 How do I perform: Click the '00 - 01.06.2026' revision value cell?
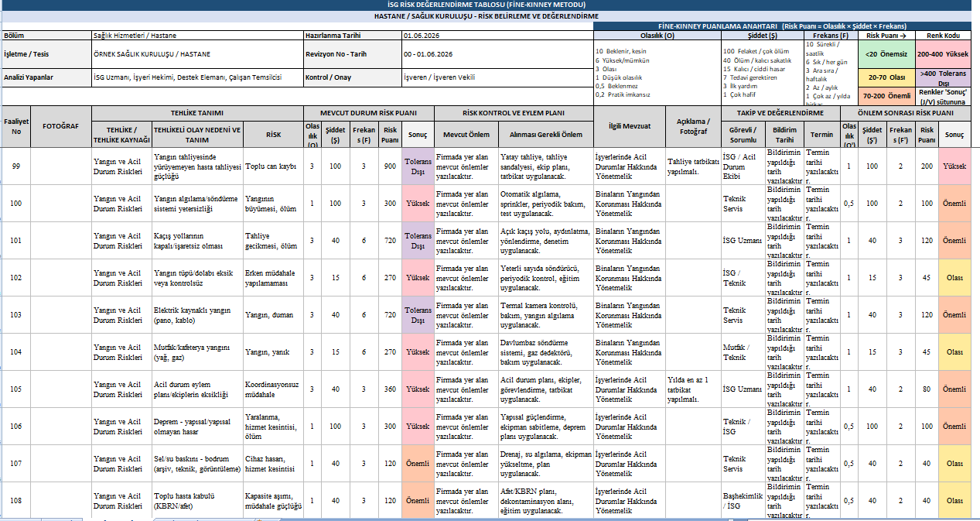click(x=497, y=54)
